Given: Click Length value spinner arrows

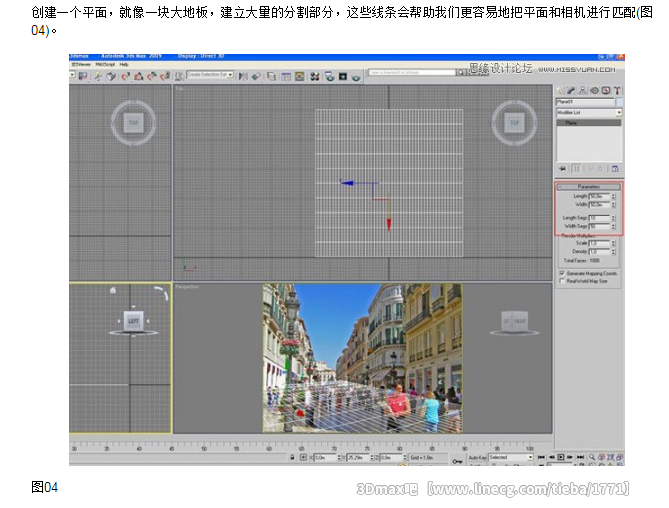Looking at the screenshot, I should [613, 196].
